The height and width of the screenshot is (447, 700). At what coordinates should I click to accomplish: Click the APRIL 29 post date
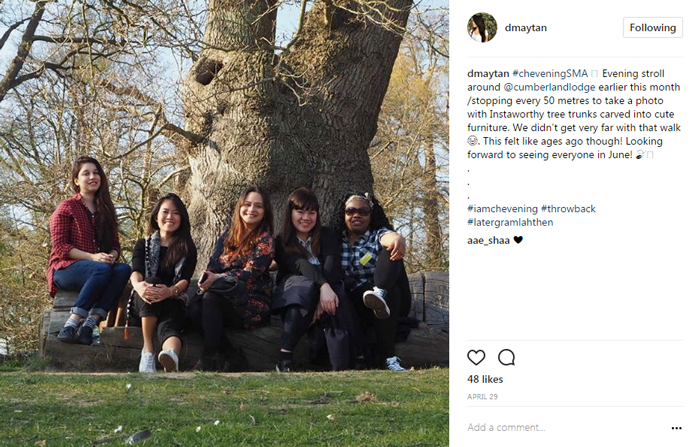[482, 397]
